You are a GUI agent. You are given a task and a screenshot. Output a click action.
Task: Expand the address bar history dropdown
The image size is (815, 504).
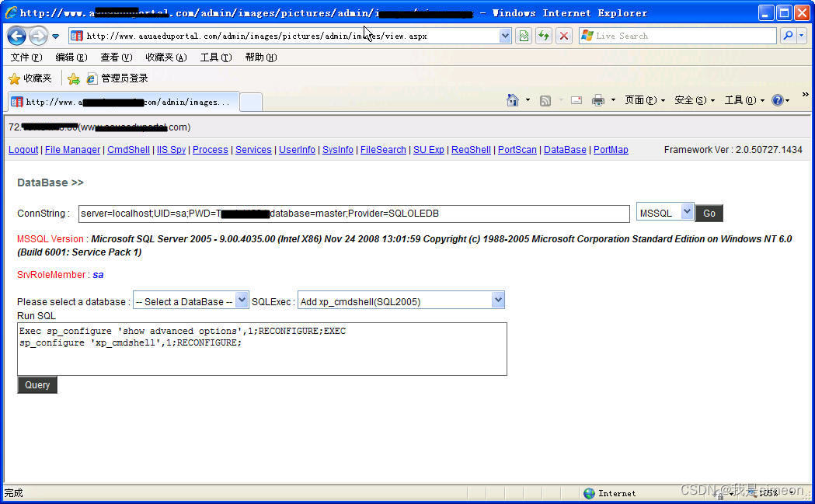tap(505, 36)
